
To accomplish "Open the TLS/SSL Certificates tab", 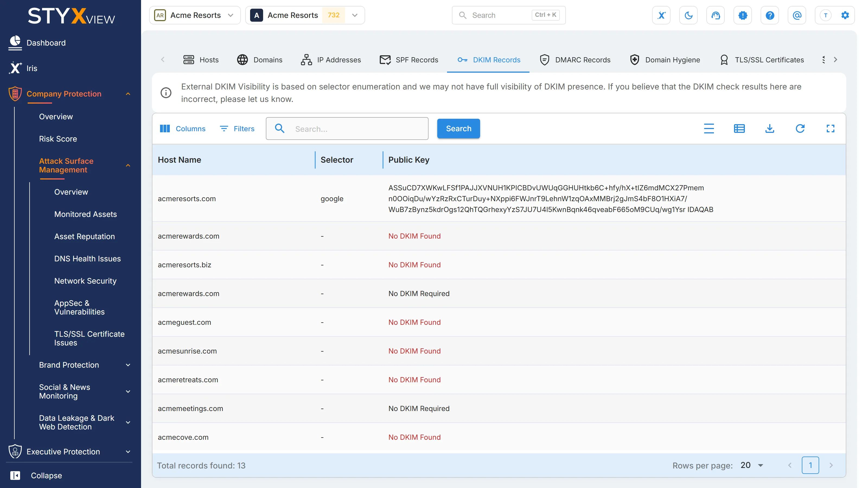I will pyautogui.click(x=762, y=60).
